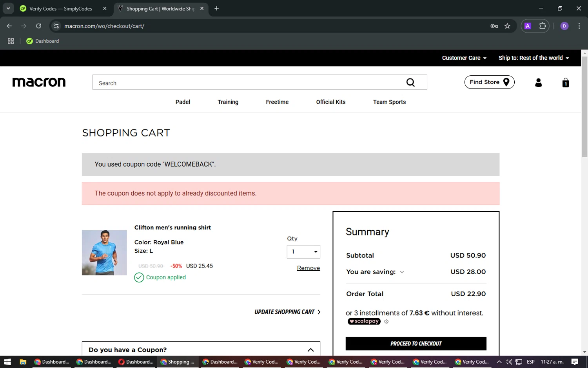Bookmark this page with star icon

[x=507, y=26]
